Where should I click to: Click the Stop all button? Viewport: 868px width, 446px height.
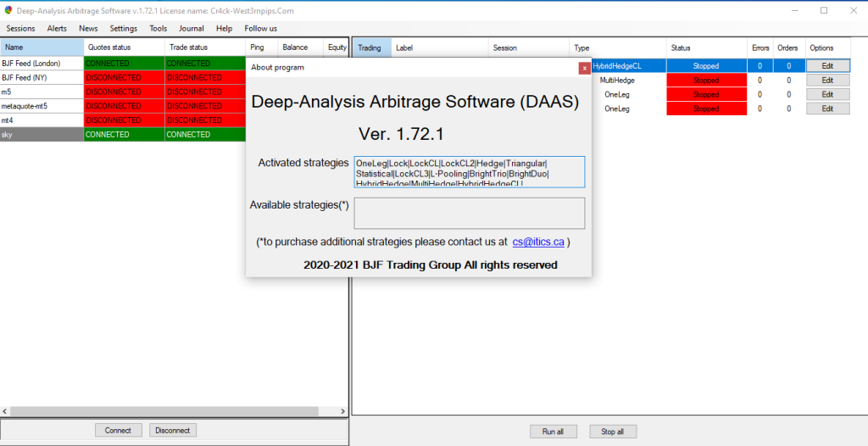[613, 432]
